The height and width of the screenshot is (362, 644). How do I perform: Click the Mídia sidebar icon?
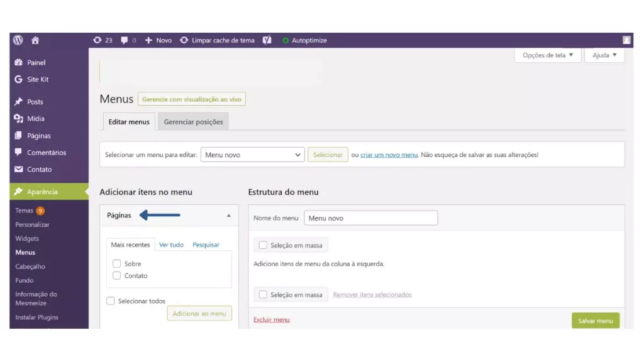(x=18, y=119)
